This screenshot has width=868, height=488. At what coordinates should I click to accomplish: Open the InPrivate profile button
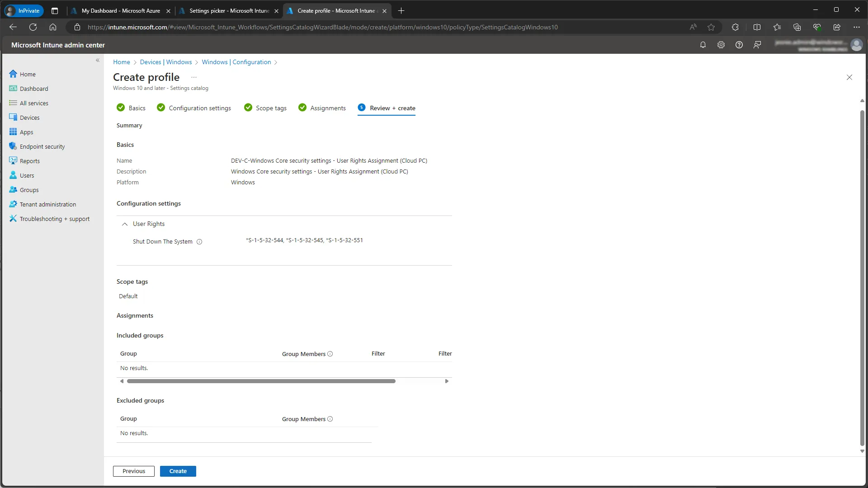(x=24, y=10)
